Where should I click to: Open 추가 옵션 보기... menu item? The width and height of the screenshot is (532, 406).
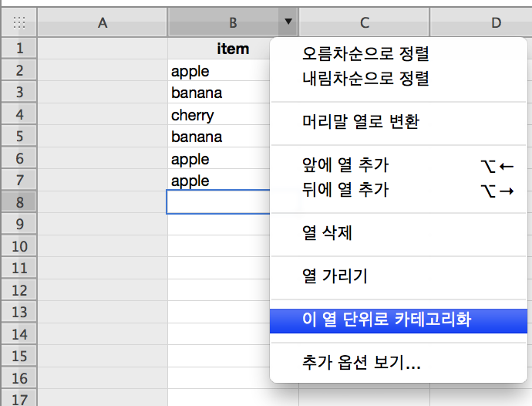(399, 363)
